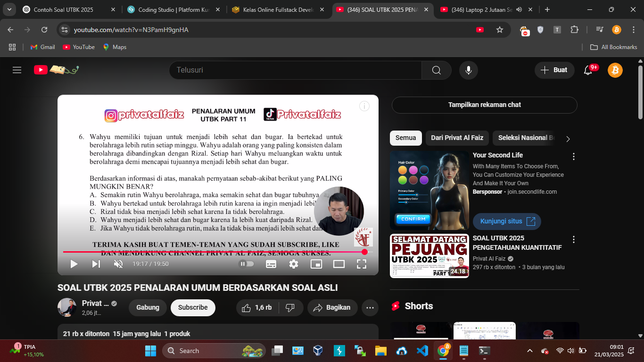Open Windows Start menu

150,351
